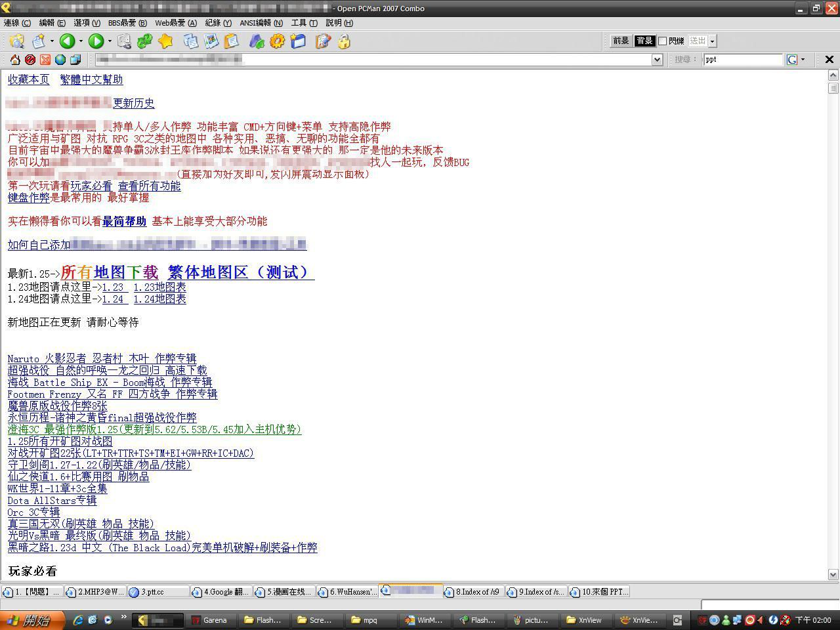Click the search box containing ppt
840x630 pixels.
(744, 60)
